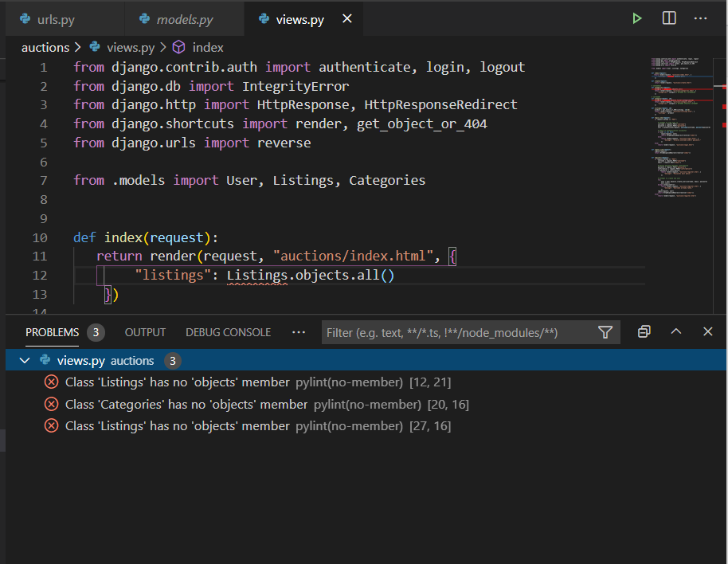Show more panel tabs via ellipsis
This screenshot has height=564, width=728.
click(x=299, y=332)
